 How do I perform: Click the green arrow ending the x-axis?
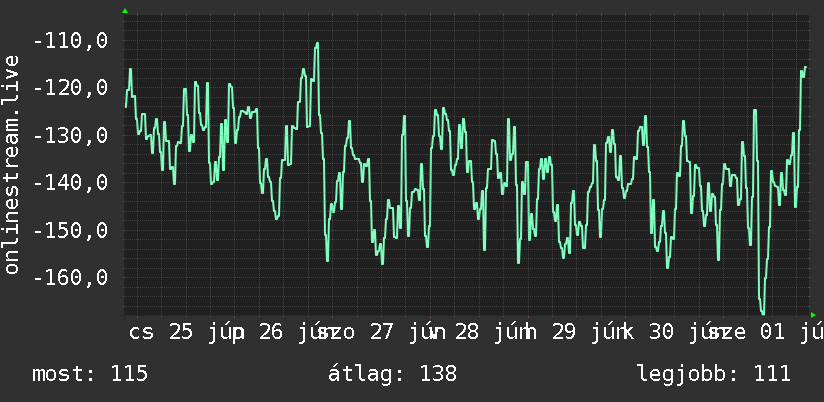coord(813,315)
